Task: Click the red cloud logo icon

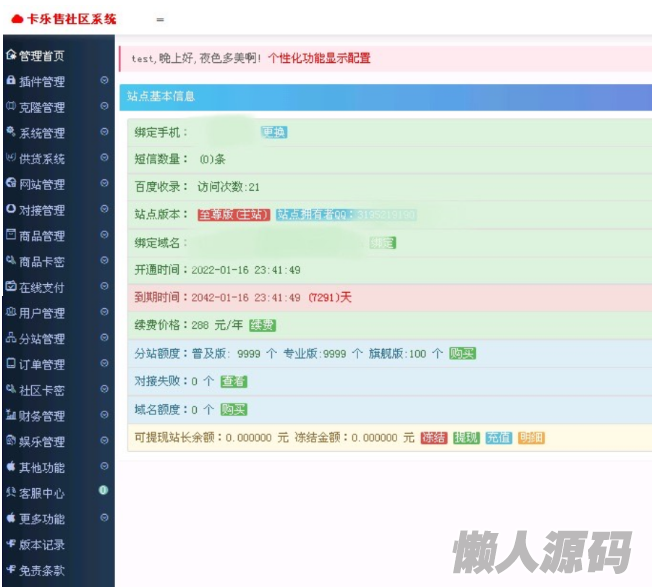Action: [x=17, y=19]
